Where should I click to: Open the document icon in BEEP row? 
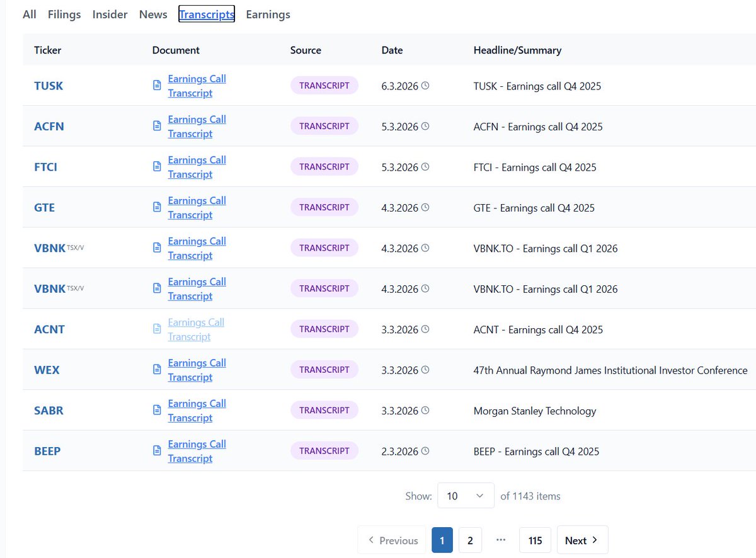tap(157, 451)
